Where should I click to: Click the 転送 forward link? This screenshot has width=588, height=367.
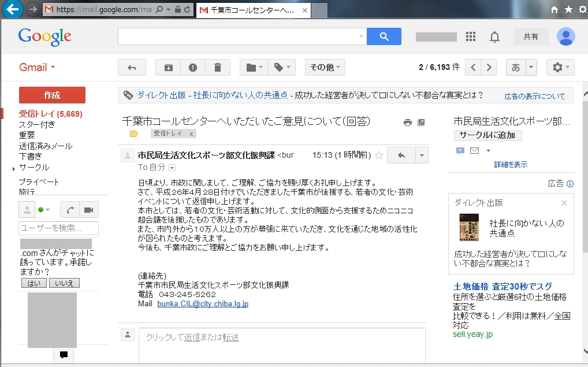pyautogui.click(x=230, y=338)
